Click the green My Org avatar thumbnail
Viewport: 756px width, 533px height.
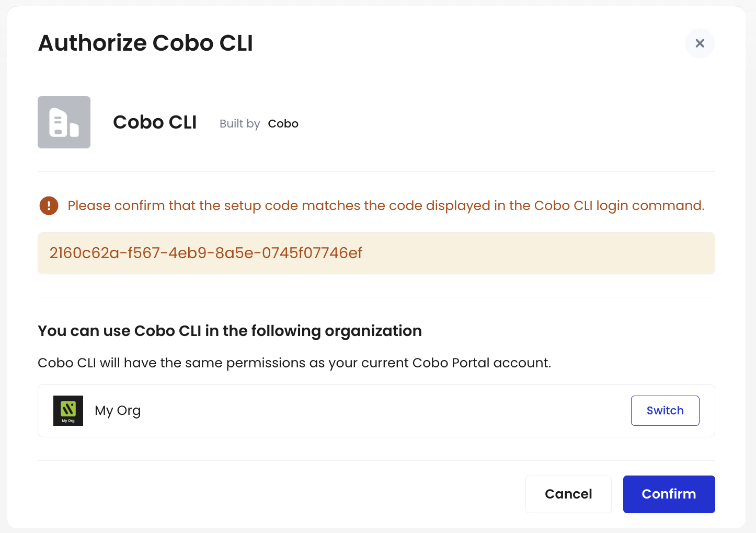[68, 411]
